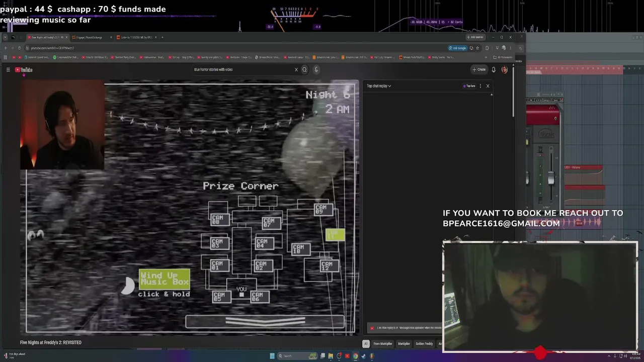The image size is (644, 362).
Task: Select CAM 02 on the camera map
Action: pyautogui.click(x=264, y=265)
